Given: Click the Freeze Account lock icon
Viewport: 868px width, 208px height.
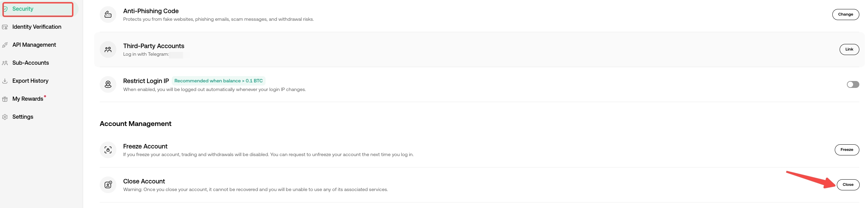Looking at the screenshot, I should (108, 150).
